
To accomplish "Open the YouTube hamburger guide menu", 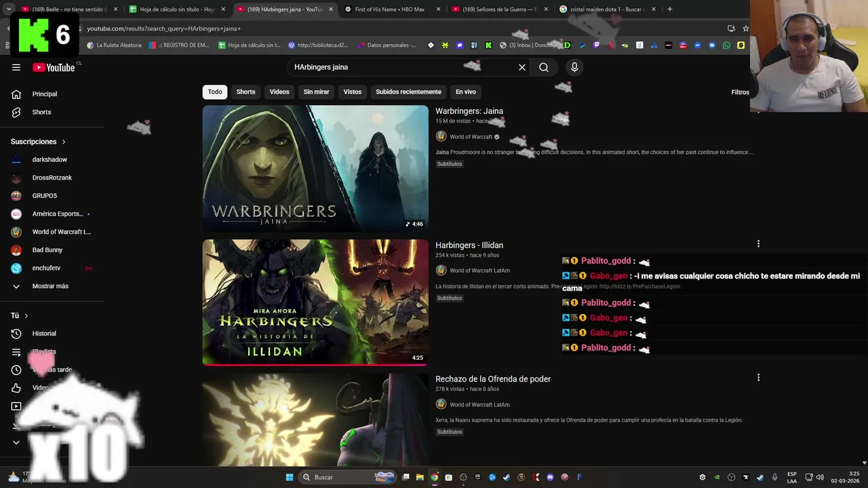I will (x=16, y=67).
